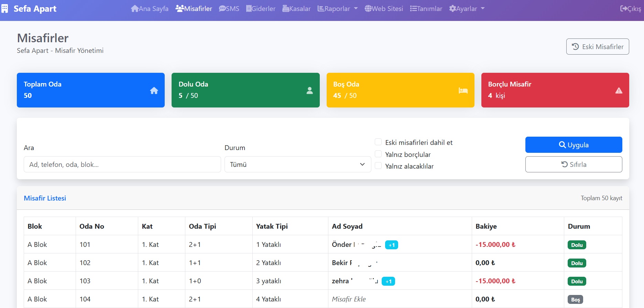The width and height of the screenshot is (644, 308).
Task: Go to Giderler in the navbar
Action: [261, 9]
